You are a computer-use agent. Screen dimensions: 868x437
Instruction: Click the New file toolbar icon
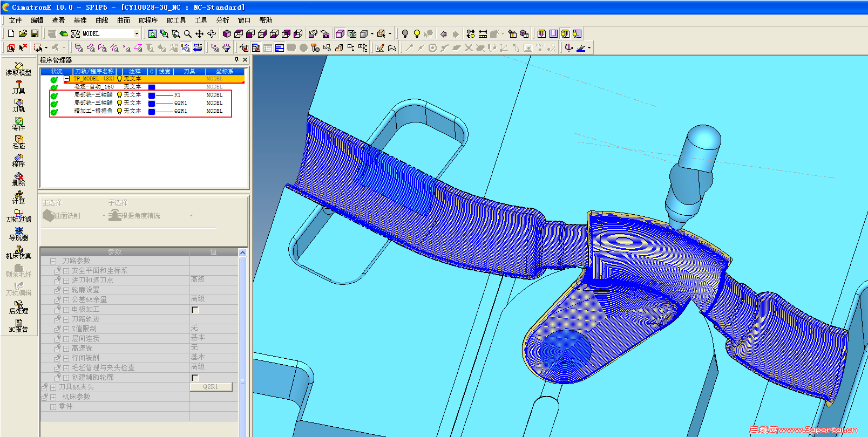click(11, 33)
